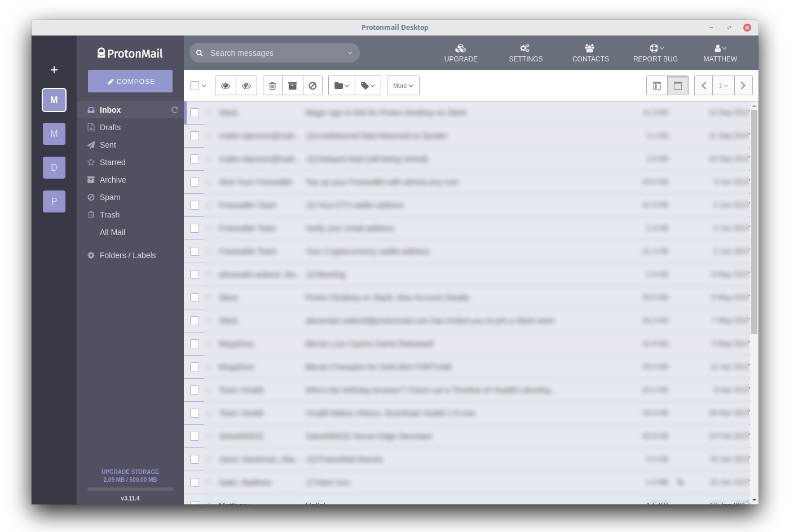Refresh the Inbox with the reload icon

point(175,110)
